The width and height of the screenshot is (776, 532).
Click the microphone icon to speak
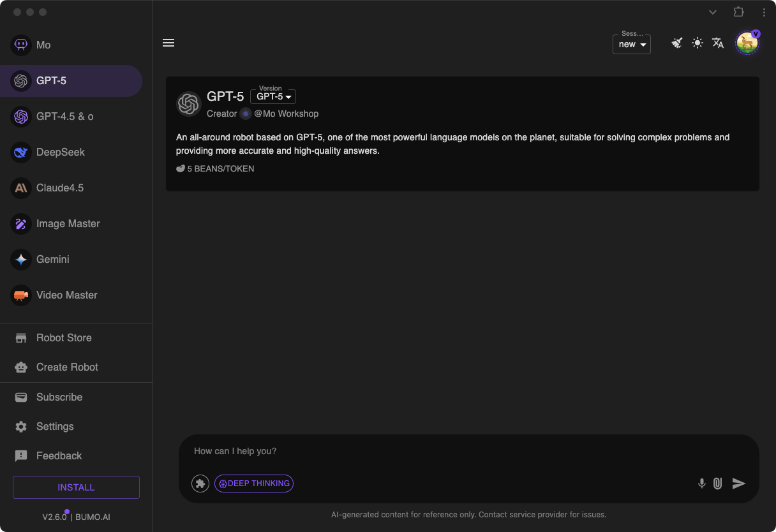click(x=702, y=484)
